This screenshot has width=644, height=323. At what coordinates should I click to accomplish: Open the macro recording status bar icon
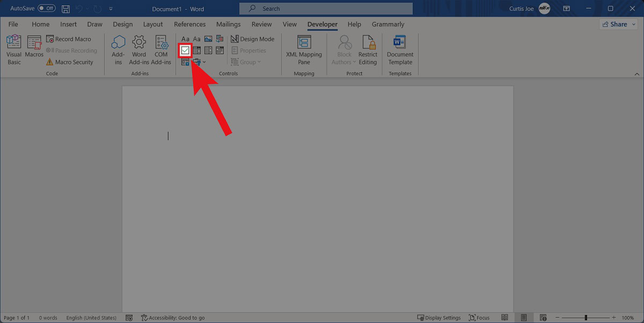click(129, 318)
